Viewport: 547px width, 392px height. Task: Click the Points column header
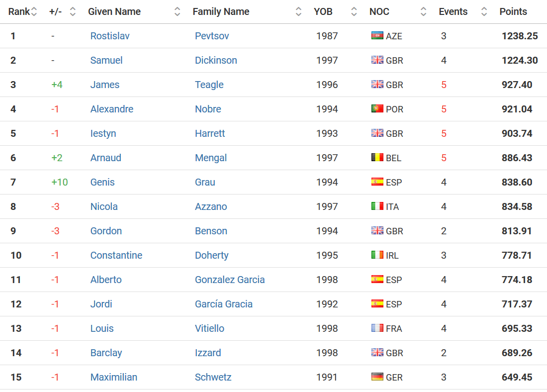click(x=513, y=11)
